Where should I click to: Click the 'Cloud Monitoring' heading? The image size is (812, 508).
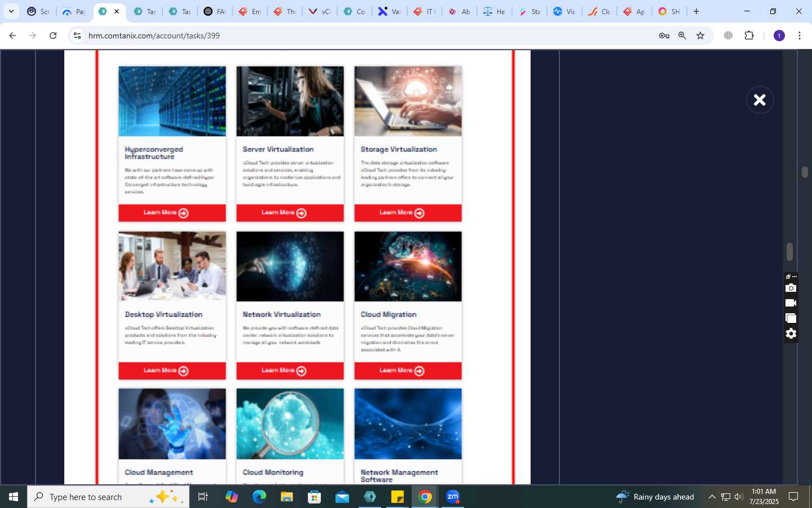click(x=273, y=472)
